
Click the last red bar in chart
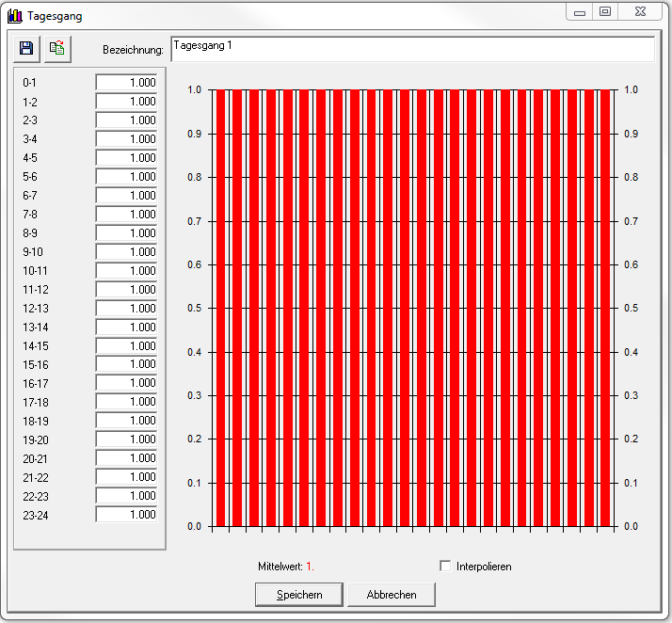pos(605,311)
